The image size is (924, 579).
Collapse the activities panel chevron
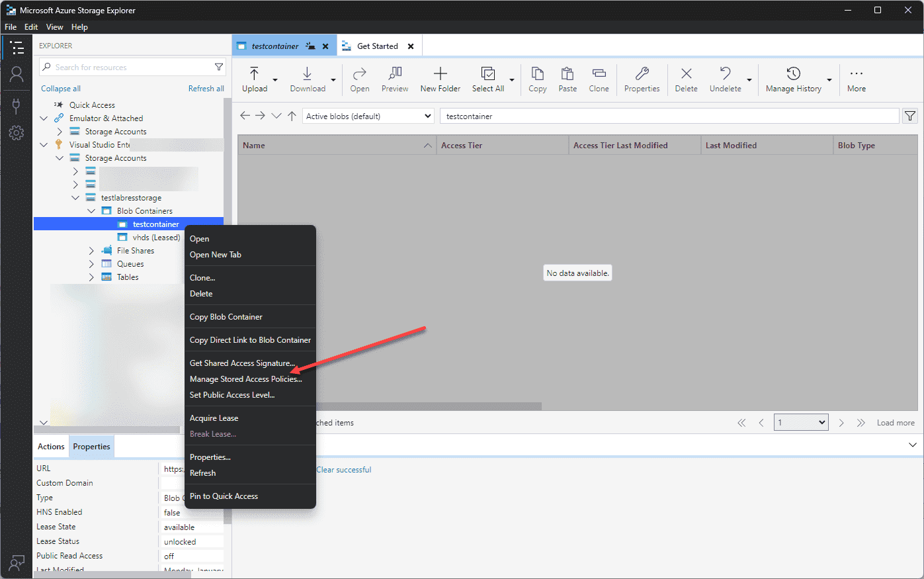click(912, 445)
